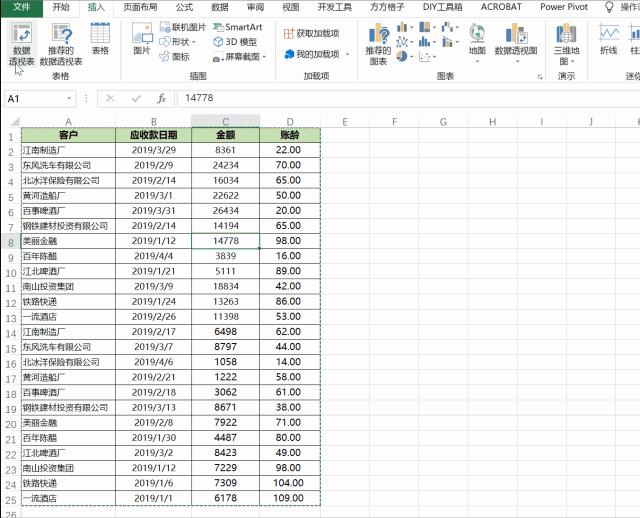Viewport: 640px width, 518px height.
Task: Click the Pictures (图片) icon
Action: [142, 39]
